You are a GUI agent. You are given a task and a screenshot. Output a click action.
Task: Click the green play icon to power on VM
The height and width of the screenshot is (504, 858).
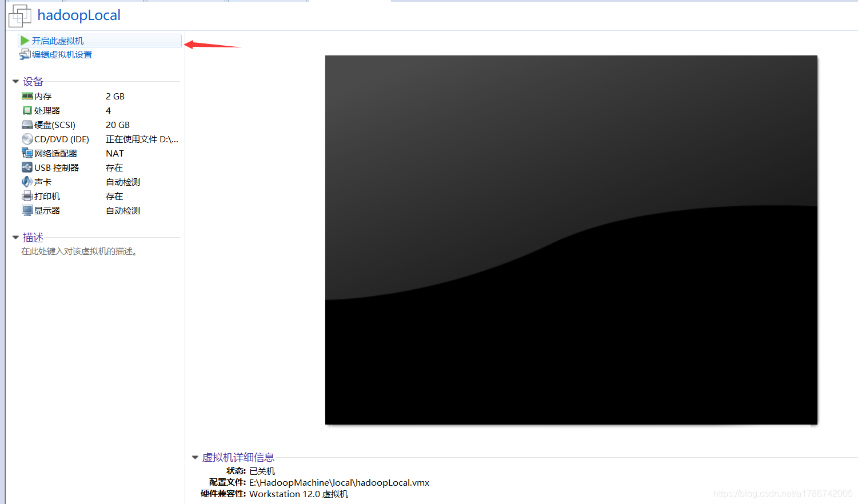click(25, 41)
